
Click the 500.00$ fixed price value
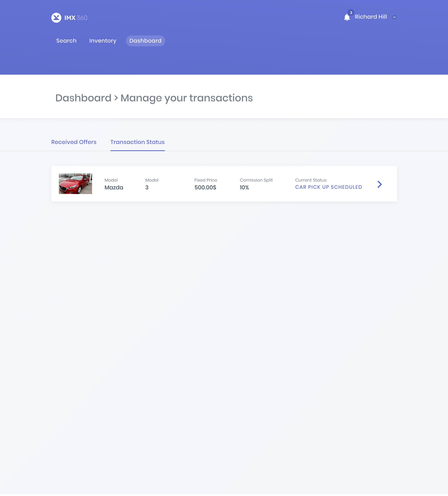tap(205, 188)
